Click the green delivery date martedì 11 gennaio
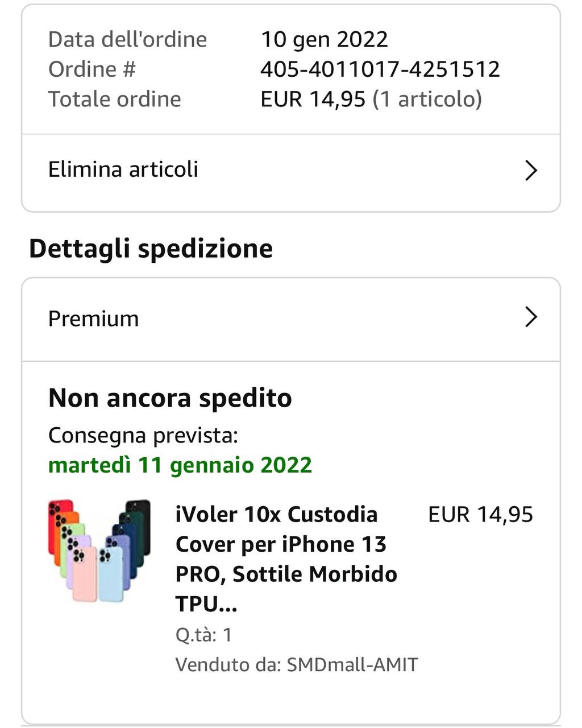Image resolution: width=582 pixels, height=728 pixels. pos(180,465)
